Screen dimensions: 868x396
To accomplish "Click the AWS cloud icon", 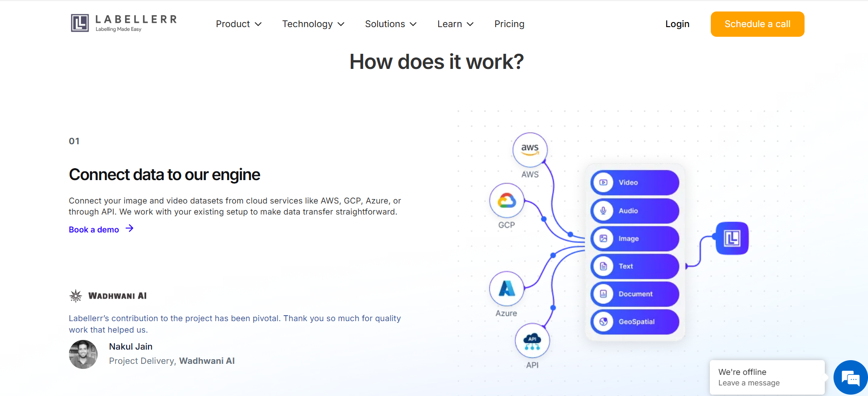I will tap(530, 150).
